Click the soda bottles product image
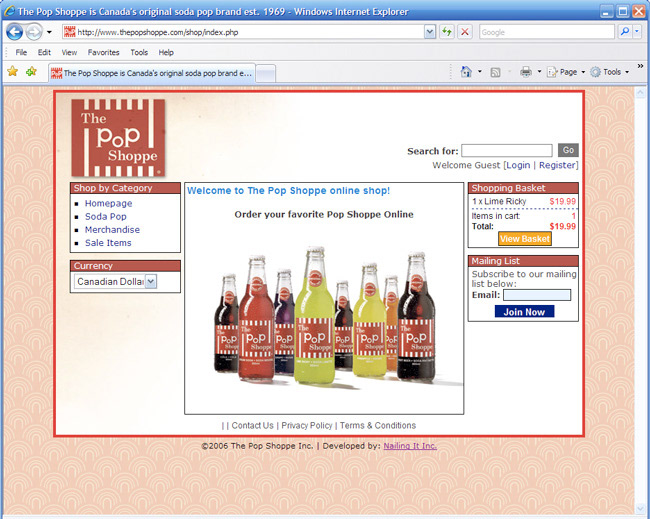650x519 pixels. 325,317
